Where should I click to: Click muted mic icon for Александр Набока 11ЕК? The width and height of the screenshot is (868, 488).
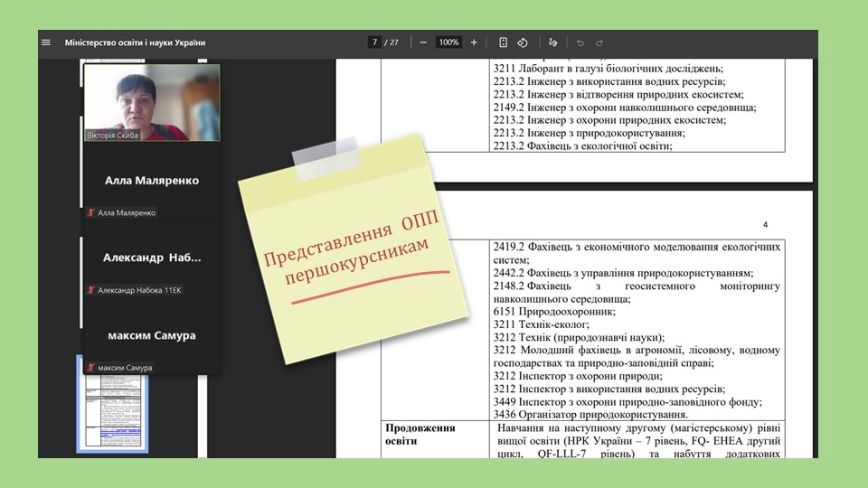[x=91, y=290]
